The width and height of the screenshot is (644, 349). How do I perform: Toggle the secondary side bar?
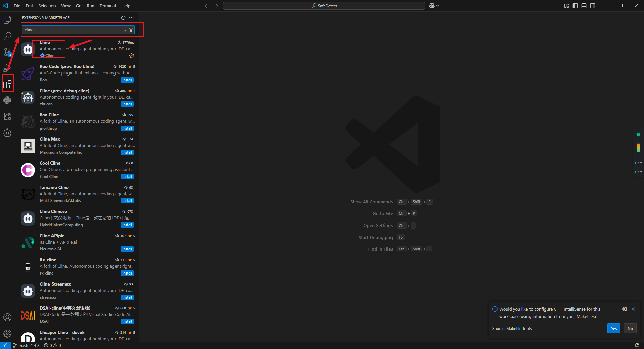593,6
